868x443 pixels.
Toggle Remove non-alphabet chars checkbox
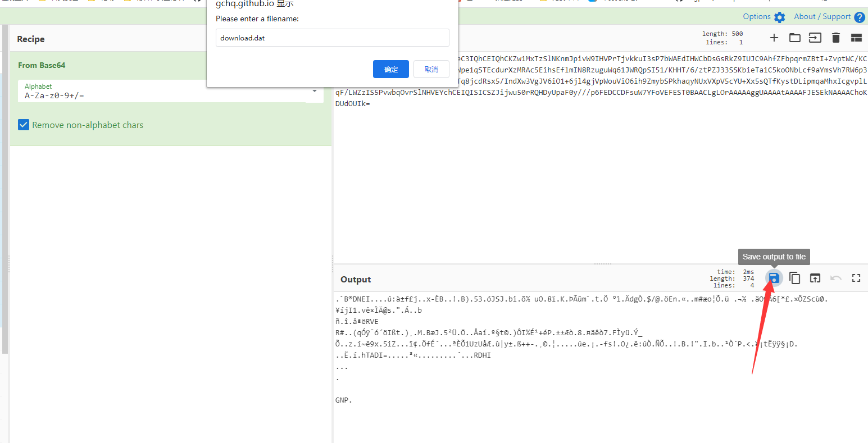[x=24, y=125]
